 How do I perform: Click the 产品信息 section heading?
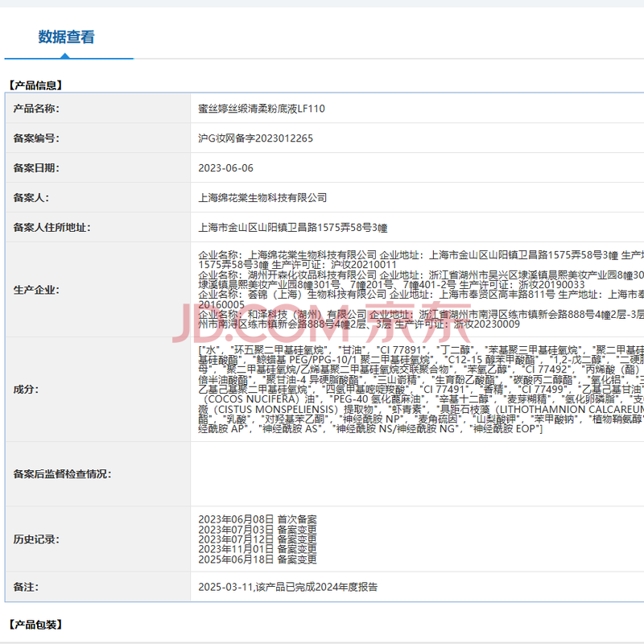(x=35, y=85)
